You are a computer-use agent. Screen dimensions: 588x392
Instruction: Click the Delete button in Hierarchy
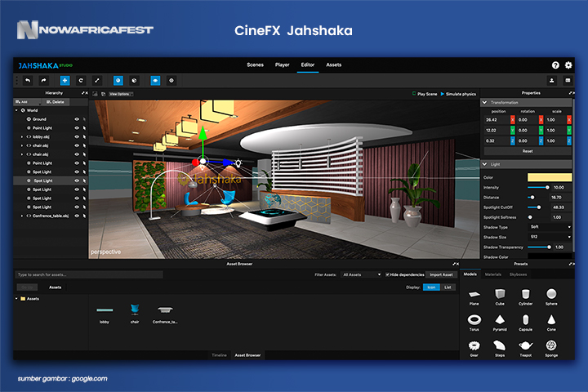[56, 102]
